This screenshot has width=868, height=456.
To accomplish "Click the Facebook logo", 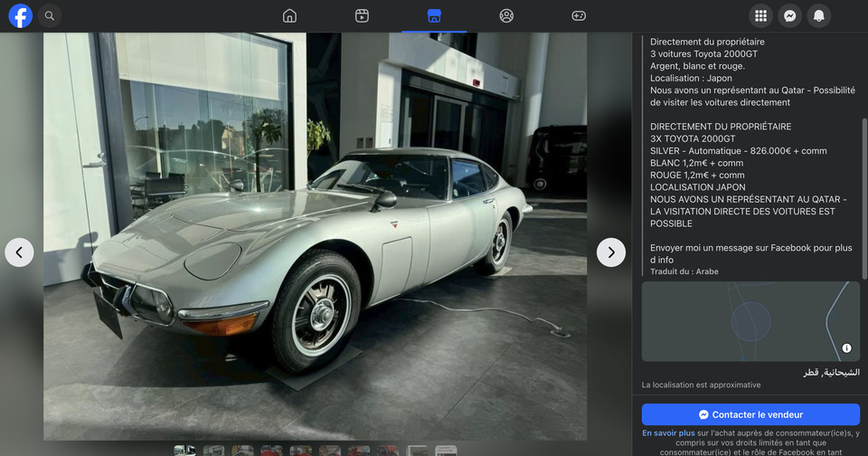I will [x=20, y=15].
